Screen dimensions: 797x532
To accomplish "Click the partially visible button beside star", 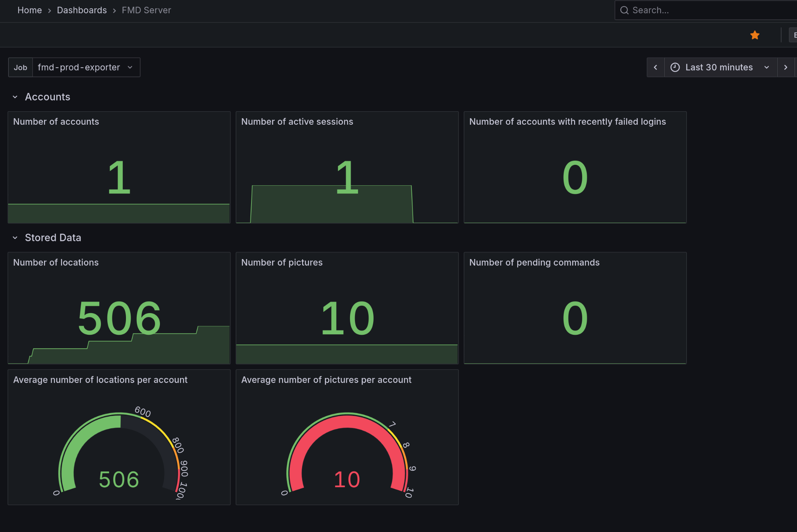I will pyautogui.click(x=794, y=35).
